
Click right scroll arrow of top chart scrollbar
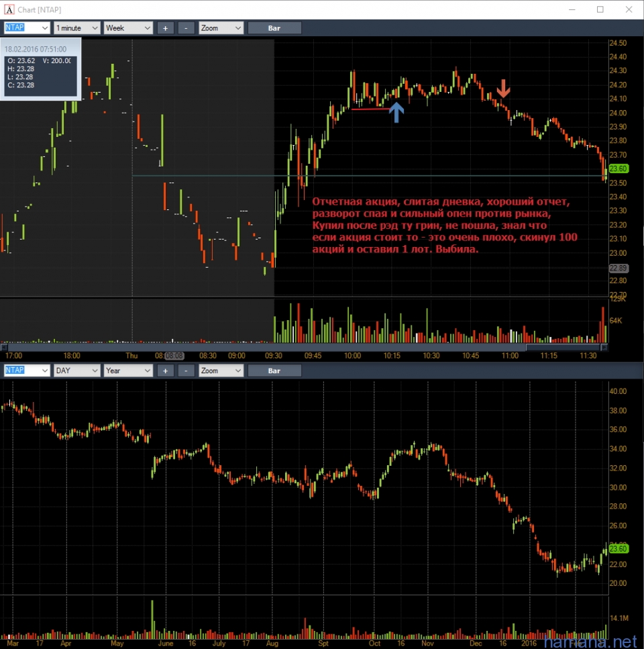tap(604, 347)
